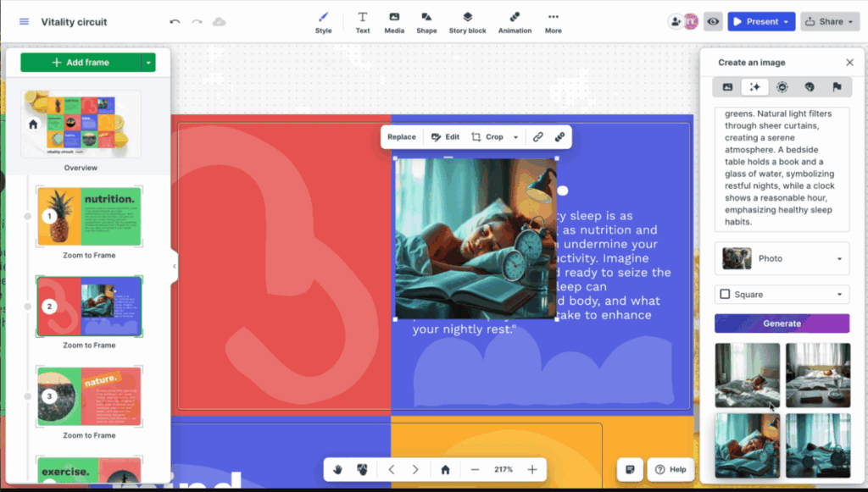Expand the Add frame dropdown arrow
This screenshot has width=868, height=492.
pos(149,63)
